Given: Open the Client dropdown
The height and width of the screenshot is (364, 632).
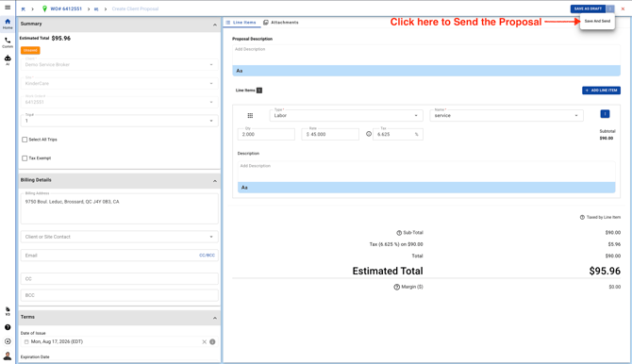Looking at the screenshot, I should coord(119,64).
